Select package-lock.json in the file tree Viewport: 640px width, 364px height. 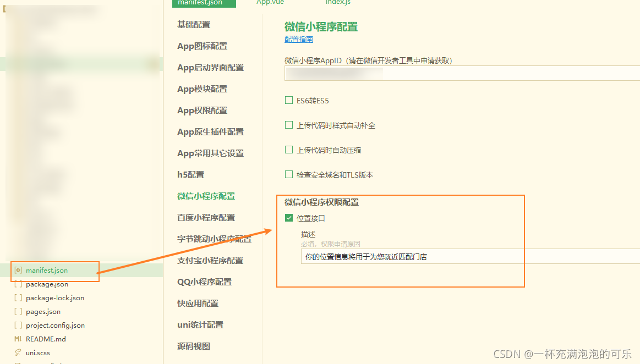click(55, 298)
